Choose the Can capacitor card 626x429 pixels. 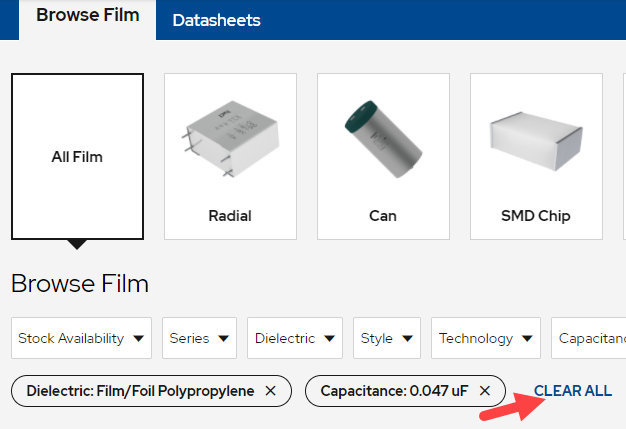383,156
